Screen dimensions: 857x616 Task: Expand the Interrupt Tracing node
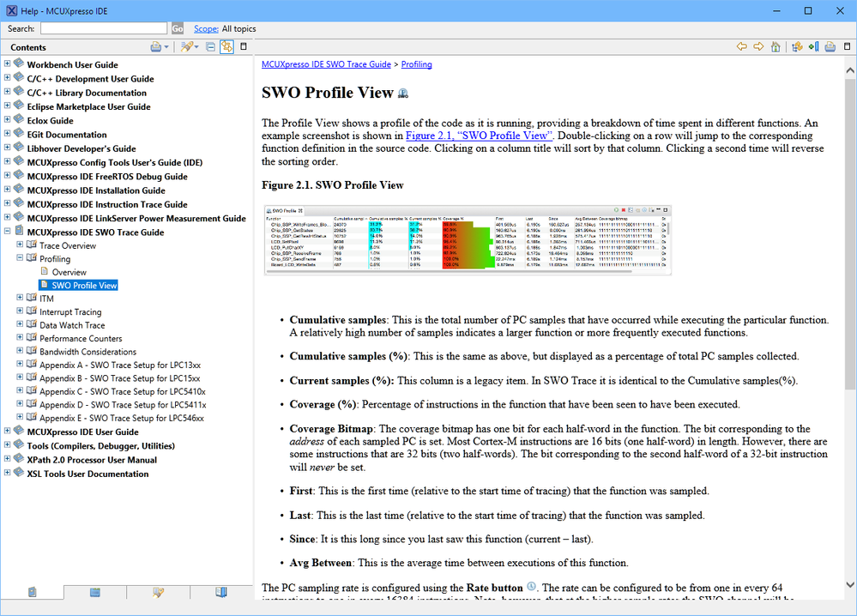(20, 311)
